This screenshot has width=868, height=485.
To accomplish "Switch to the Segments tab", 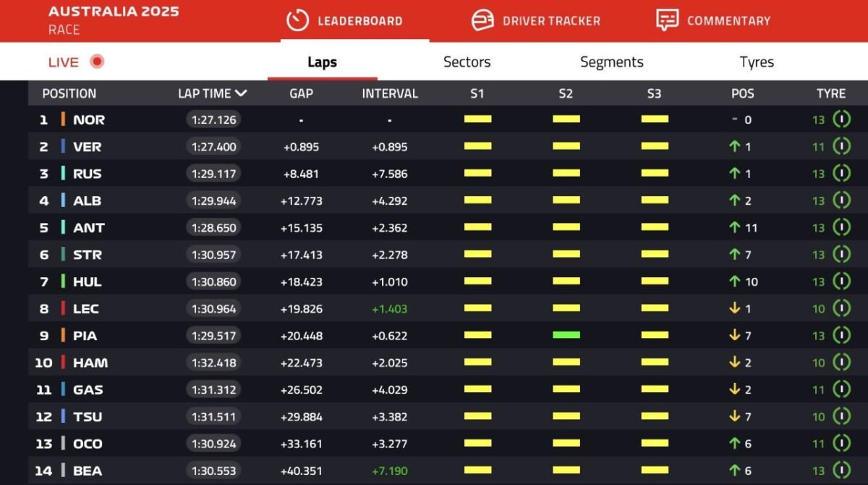I will click(611, 62).
